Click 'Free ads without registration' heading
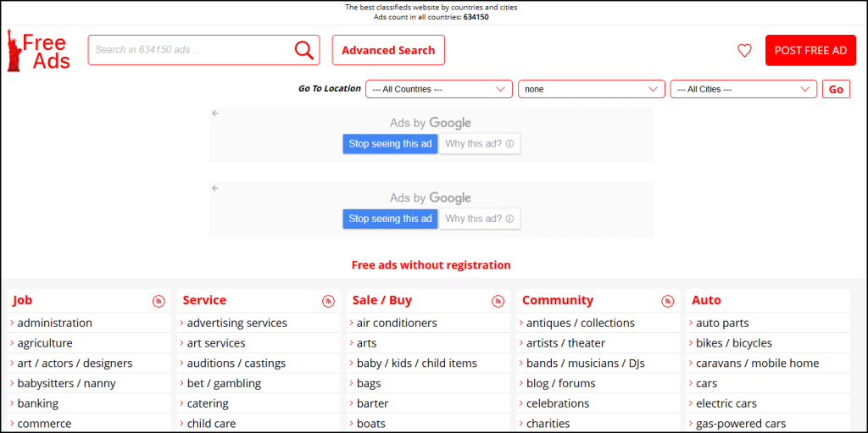This screenshot has height=433, width=868. (x=431, y=265)
